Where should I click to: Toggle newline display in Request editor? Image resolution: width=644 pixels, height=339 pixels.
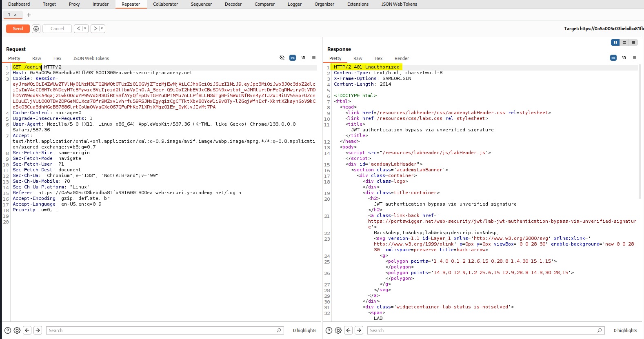[303, 58]
